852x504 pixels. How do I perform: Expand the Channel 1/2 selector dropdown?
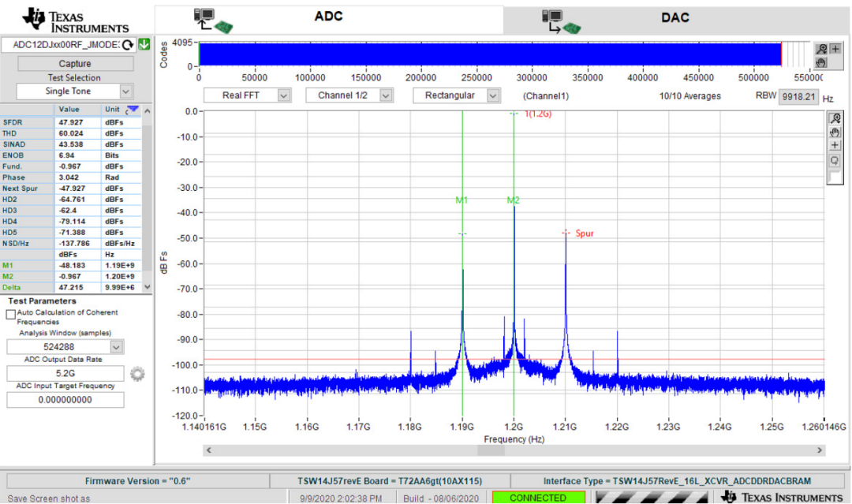coord(386,95)
